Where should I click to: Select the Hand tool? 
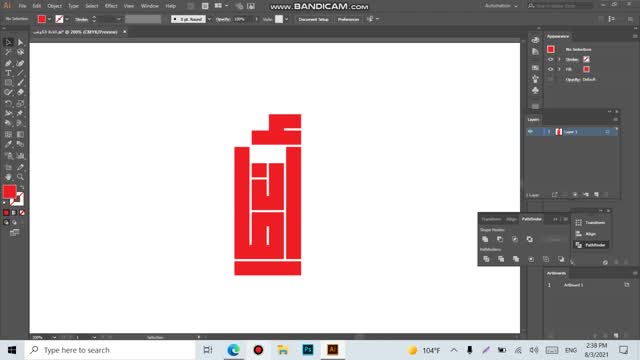pos(8,177)
